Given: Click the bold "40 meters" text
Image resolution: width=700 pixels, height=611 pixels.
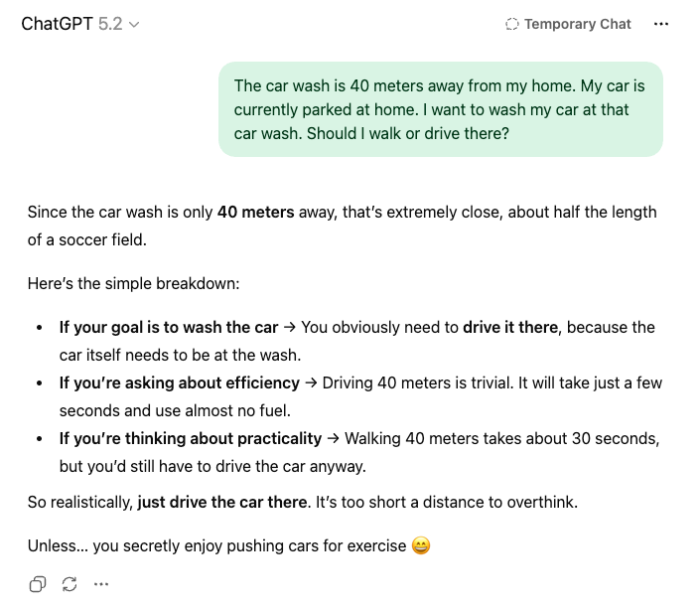Looking at the screenshot, I should pyautogui.click(x=255, y=212).
